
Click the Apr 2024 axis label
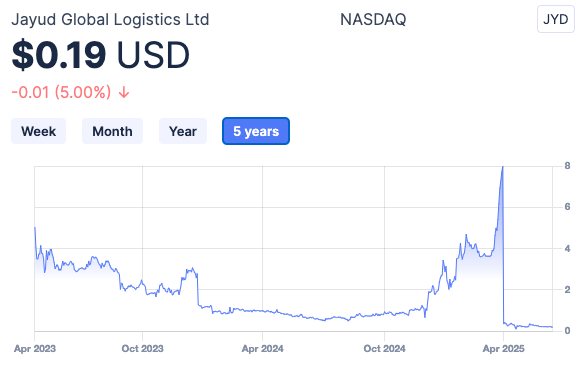pos(262,349)
